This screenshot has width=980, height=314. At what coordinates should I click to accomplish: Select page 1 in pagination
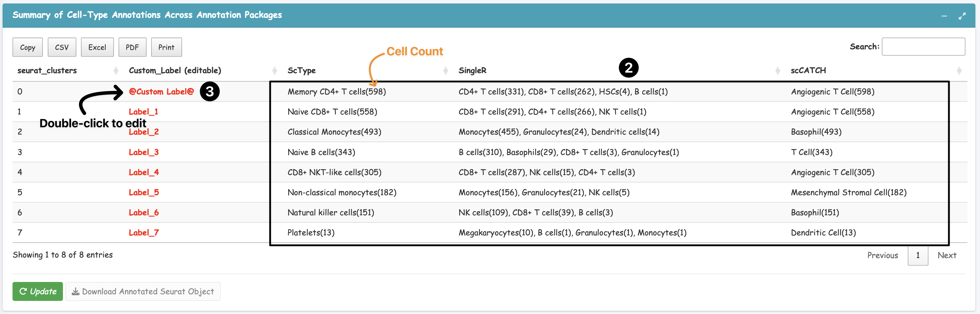click(918, 255)
